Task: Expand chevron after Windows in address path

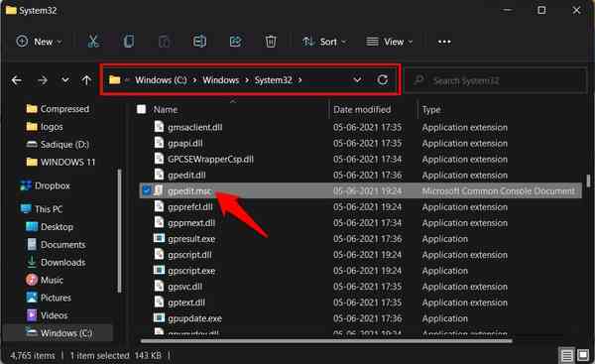Action: pyautogui.click(x=247, y=80)
